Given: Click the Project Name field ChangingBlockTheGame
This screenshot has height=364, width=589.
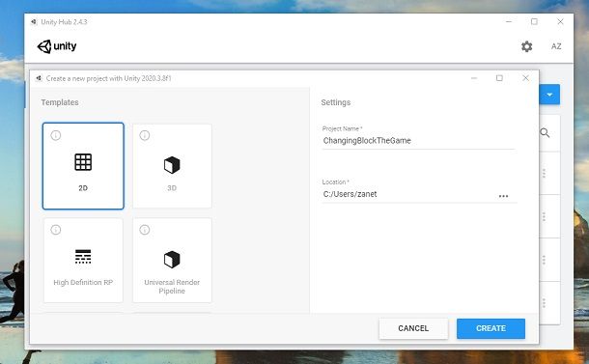Looking at the screenshot, I should coord(418,141).
